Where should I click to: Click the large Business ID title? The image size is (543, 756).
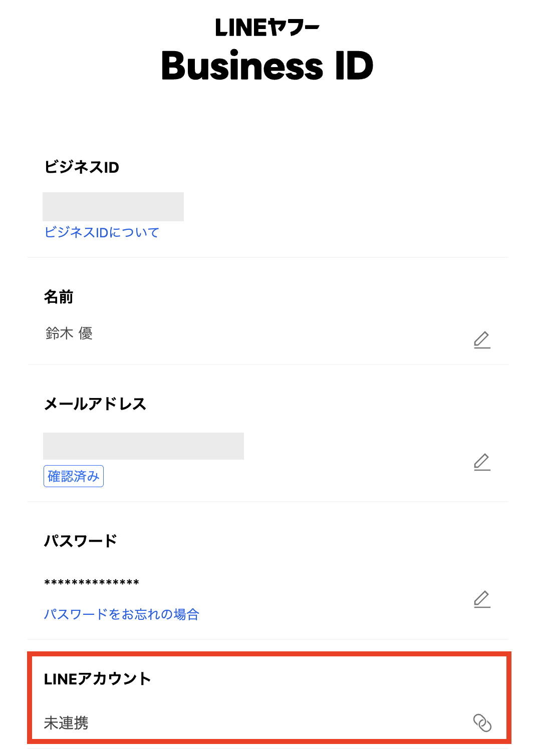pyautogui.click(x=267, y=66)
